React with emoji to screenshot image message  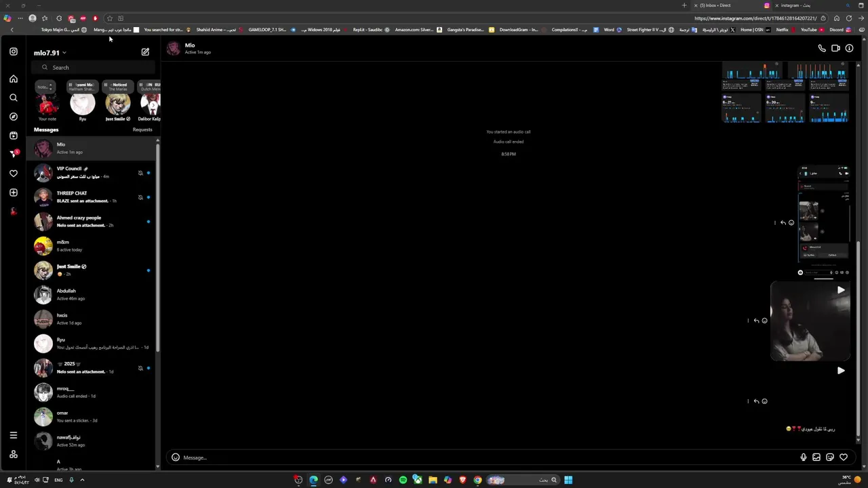coord(791,223)
